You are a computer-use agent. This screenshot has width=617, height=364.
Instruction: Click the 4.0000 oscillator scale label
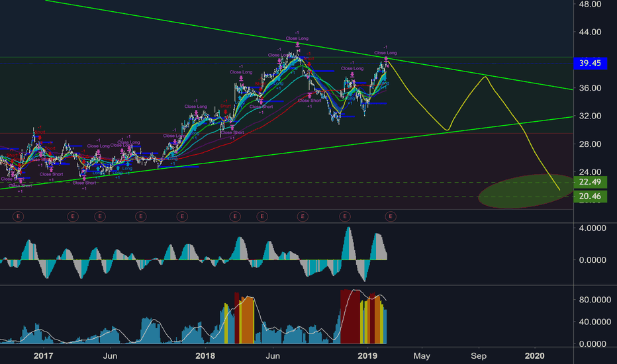pyautogui.click(x=593, y=228)
